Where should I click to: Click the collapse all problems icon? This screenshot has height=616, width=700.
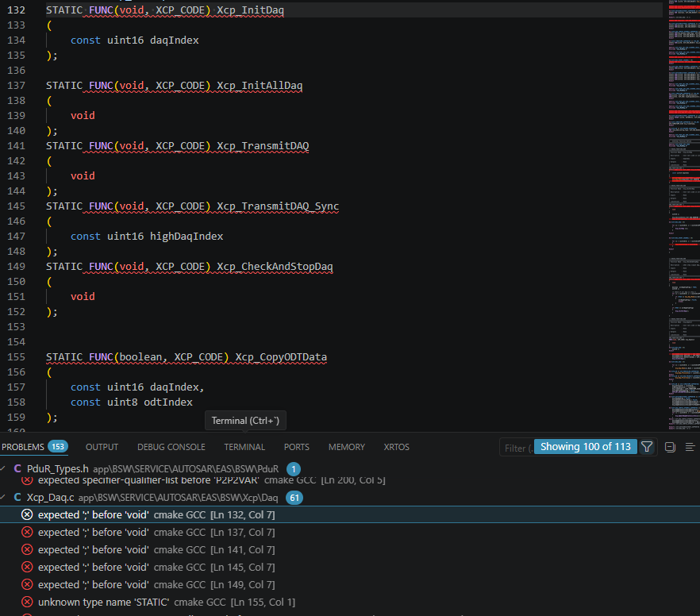point(670,447)
